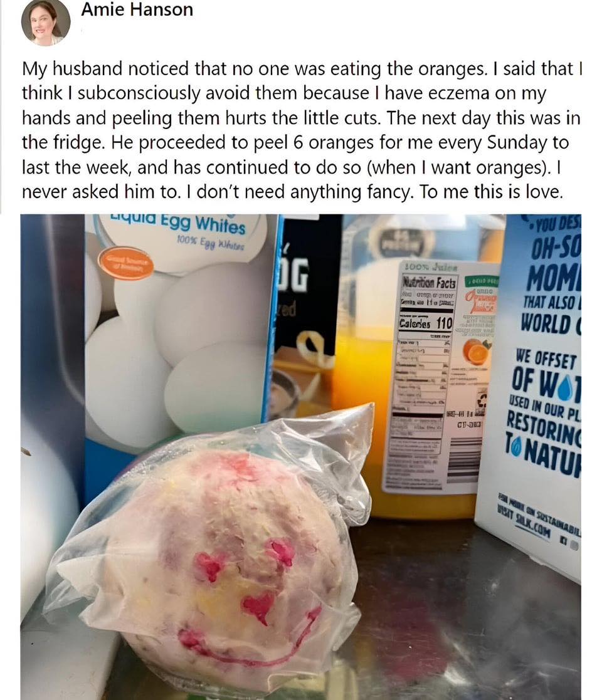
Task: Open the attached fridge photo
Action: [300, 457]
